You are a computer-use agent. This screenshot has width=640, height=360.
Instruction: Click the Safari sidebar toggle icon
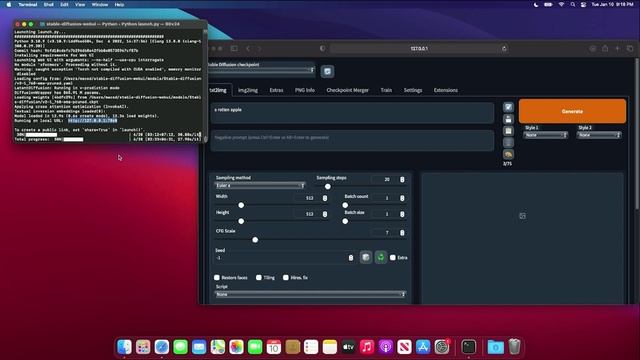[x=234, y=49]
